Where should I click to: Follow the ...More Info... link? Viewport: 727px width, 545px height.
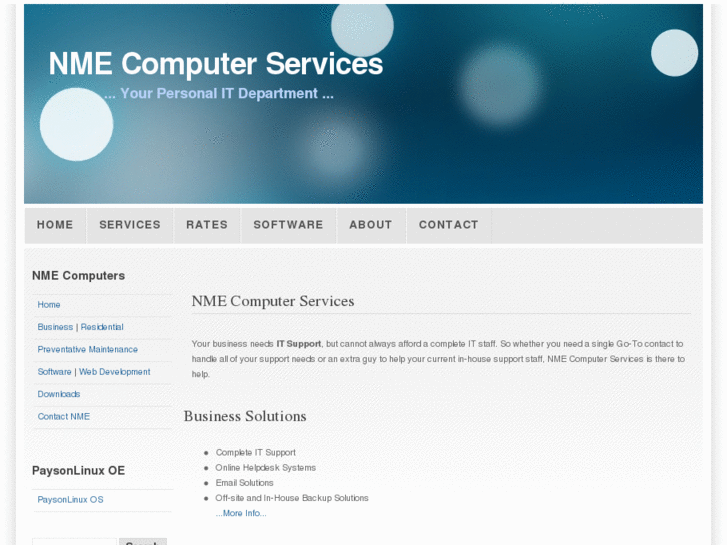coord(241,513)
